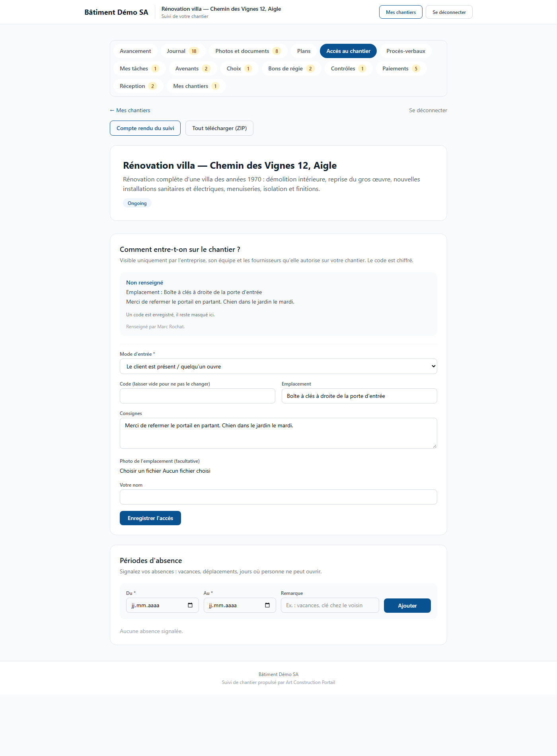Click the Bâtiment Démo SA logo title in the header
This screenshot has height=756, width=557.
click(x=116, y=12)
